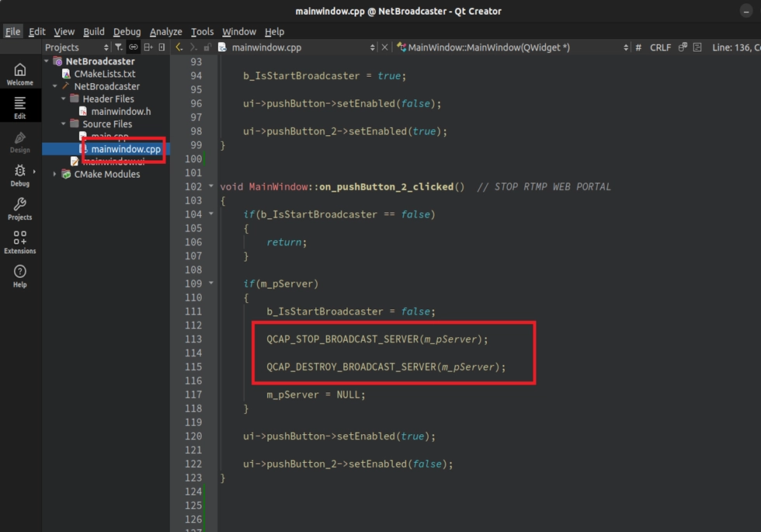
Task: Collapse the Header Files folder
Action: [x=64, y=99]
